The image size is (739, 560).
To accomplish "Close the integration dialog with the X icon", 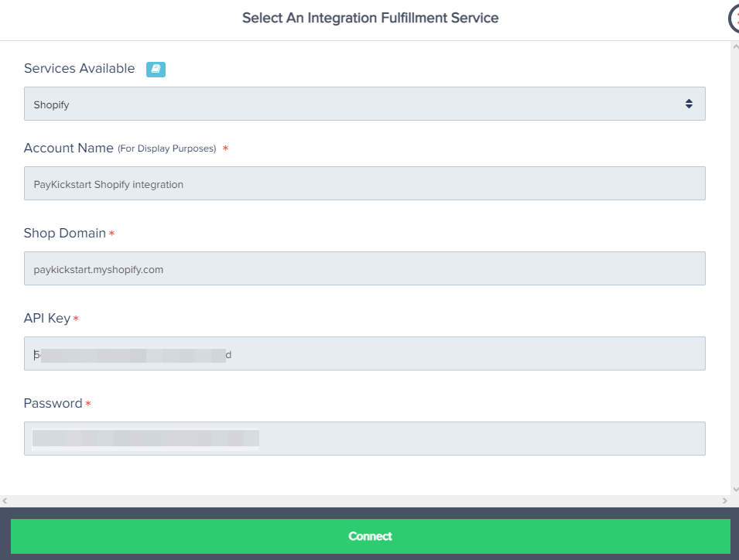I will point(734,19).
